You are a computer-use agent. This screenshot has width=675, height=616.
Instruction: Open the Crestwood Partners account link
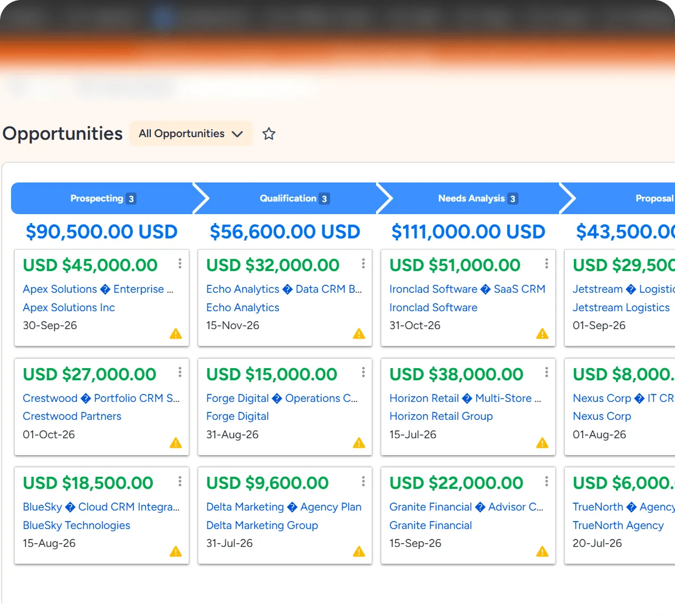72,416
